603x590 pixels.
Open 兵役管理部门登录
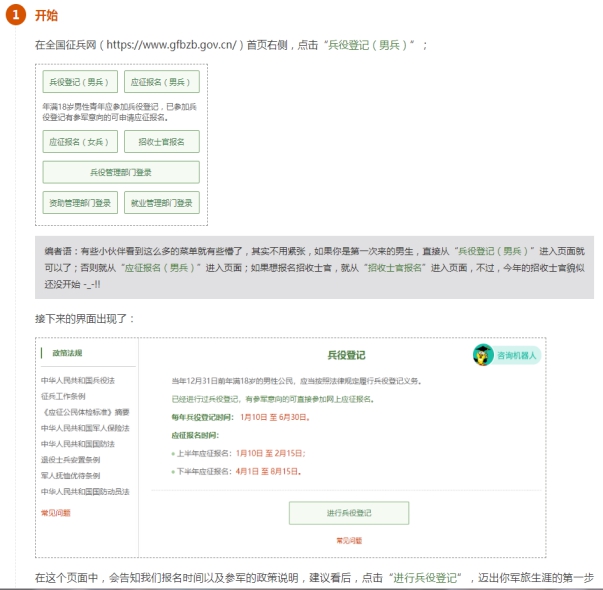click(121, 172)
